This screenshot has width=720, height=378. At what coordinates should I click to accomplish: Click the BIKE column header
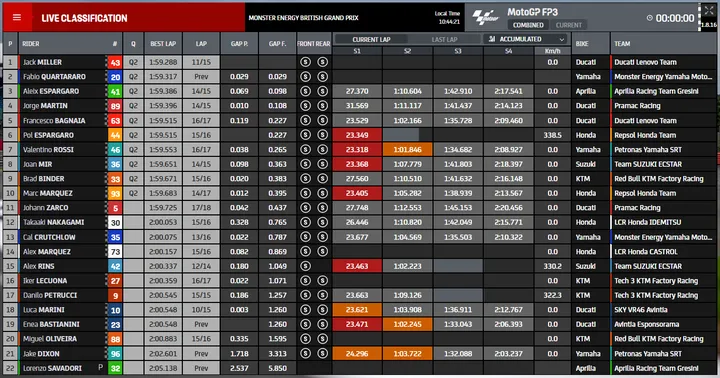[582, 44]
